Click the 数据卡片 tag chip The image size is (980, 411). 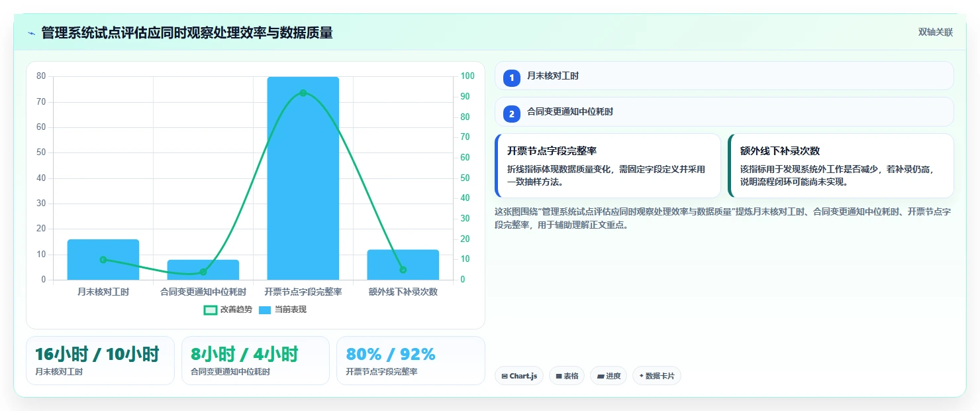click(657, 376)
